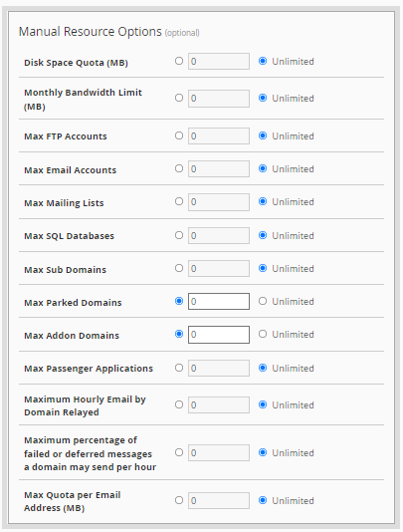
Task: Click the Max Addon Domains value field
Action: click(219, 335)
